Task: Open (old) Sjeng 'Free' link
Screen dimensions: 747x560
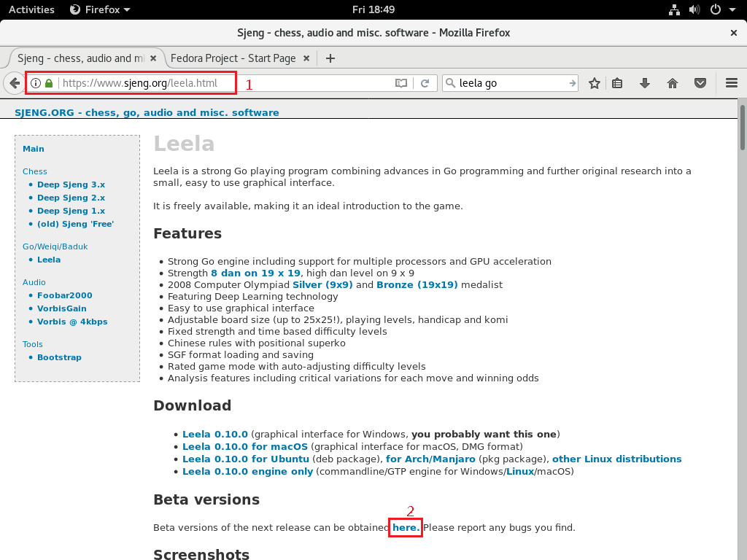Action: (x=75, y=224)
